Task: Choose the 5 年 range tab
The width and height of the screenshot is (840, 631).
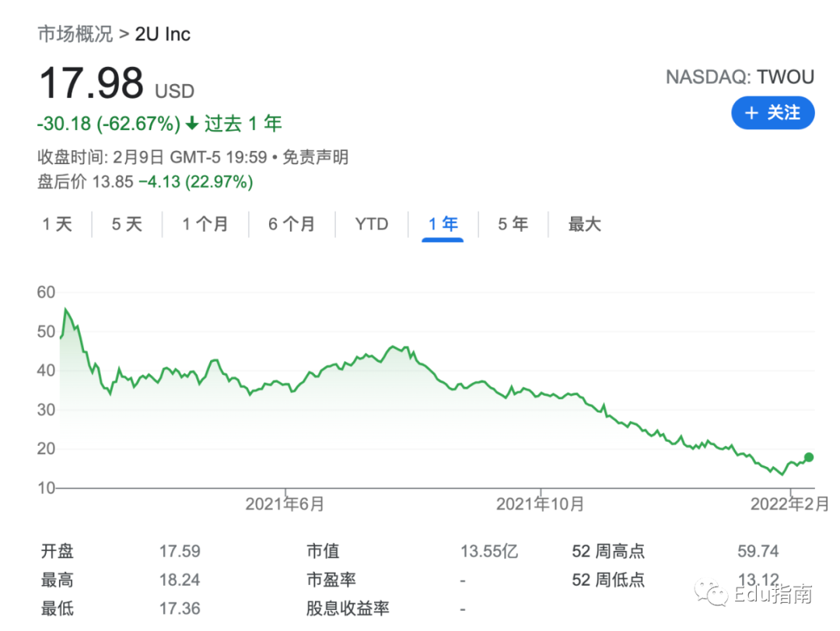Action: pyautogui.click(x=513, y=223)
